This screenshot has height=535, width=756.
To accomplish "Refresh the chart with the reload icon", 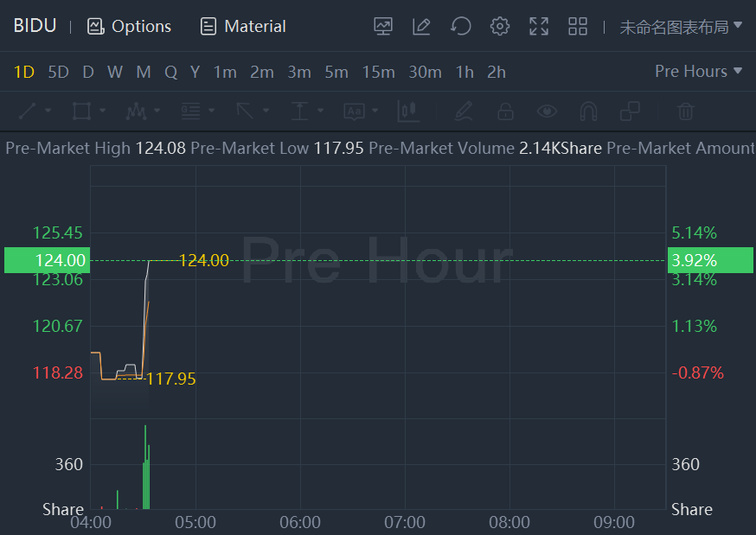I will tap(461, 26).
